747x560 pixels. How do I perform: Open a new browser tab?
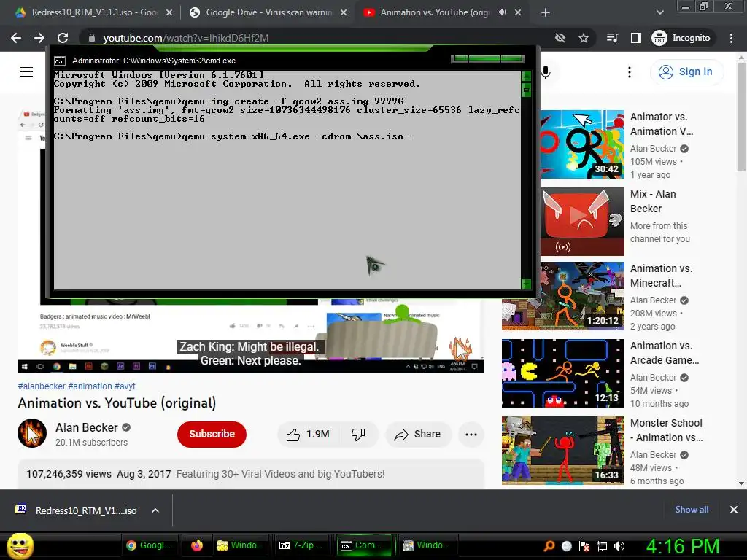(x=546, y=12)
